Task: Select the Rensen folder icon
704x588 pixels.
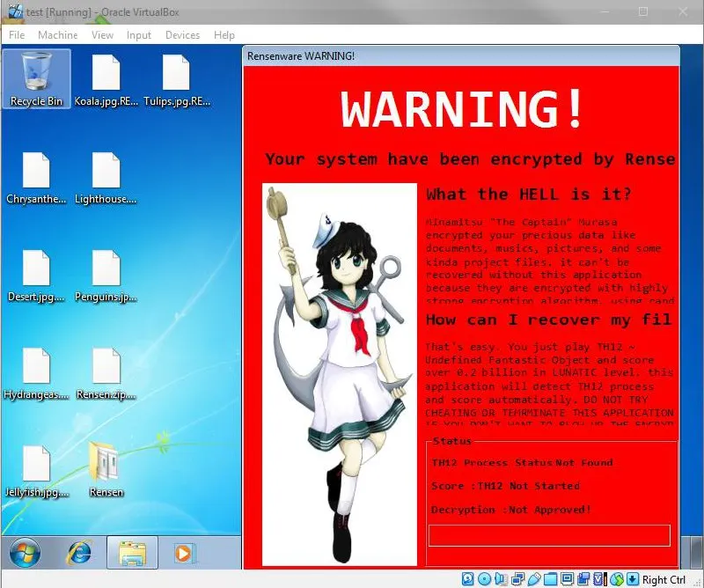Action: (x=106, y=470)
